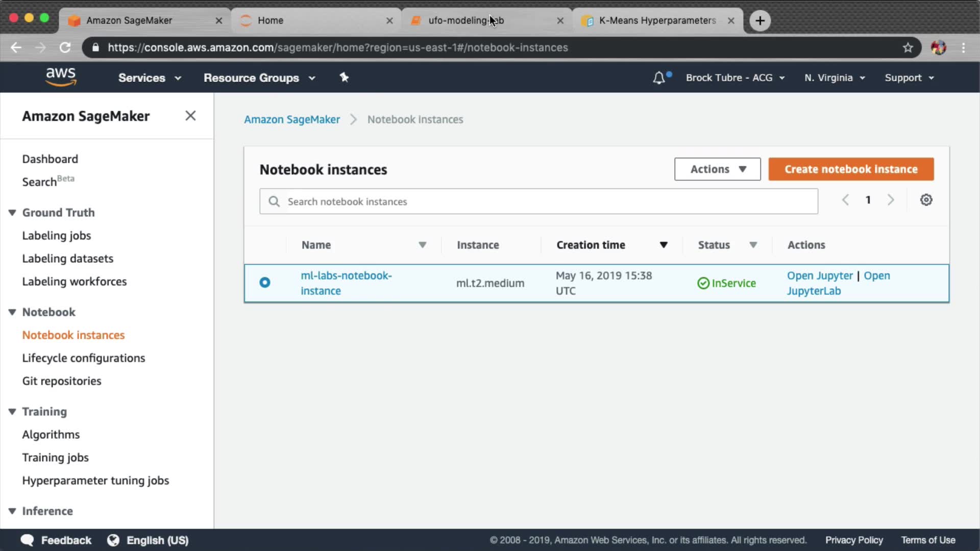The height and width of the screenshot is (551, 980).
Task: Open the Actions dropdown
Action: coord(717,169)
